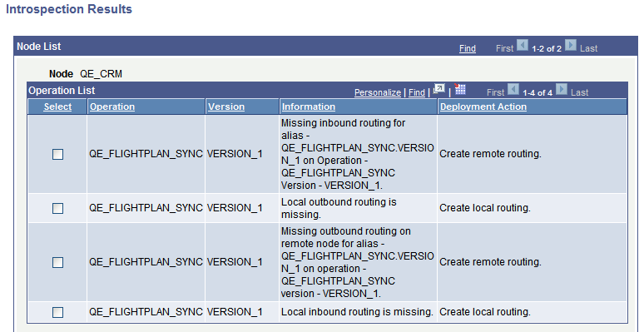This screenshot has width=644, height=332.
Task: Click Operation List next row arrow
Action: pos(562,90)
